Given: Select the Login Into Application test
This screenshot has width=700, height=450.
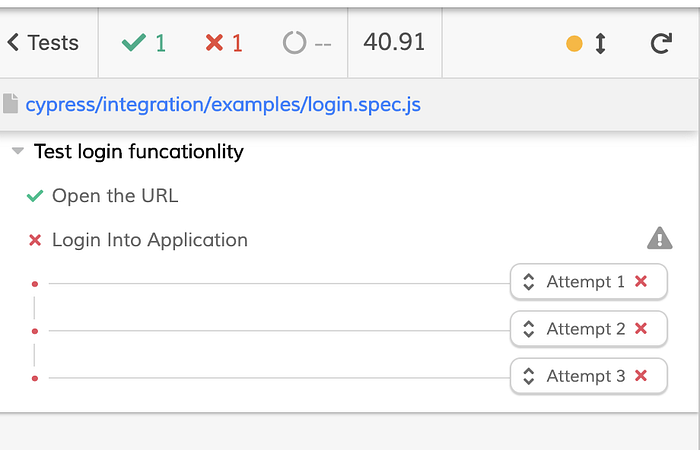Looking at the screenshot, I should pos(150,240).
